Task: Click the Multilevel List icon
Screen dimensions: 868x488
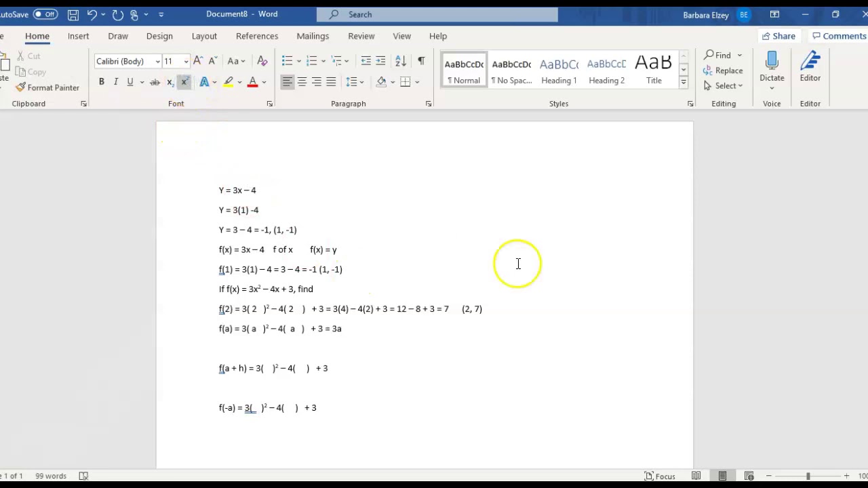Action: (x=336, y=61)
